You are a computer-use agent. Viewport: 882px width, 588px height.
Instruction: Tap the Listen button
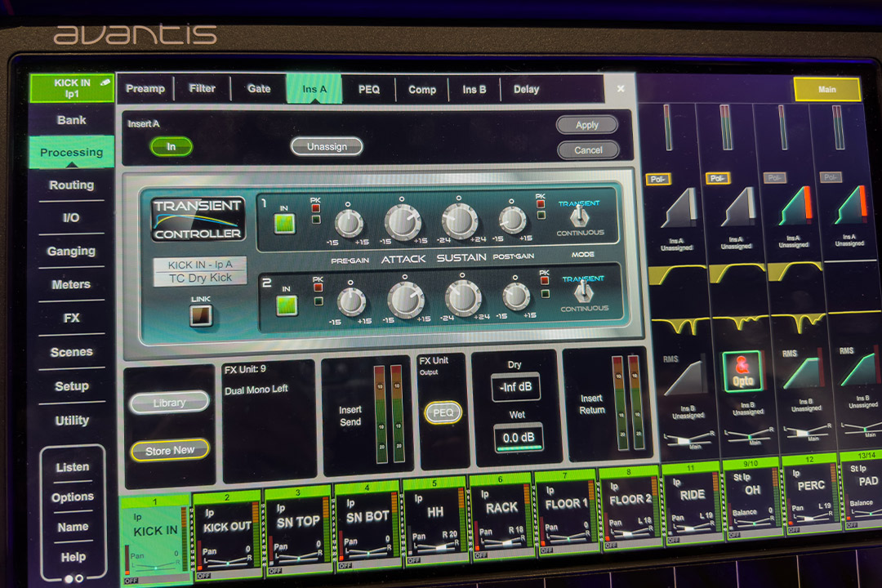pos(72,467)
